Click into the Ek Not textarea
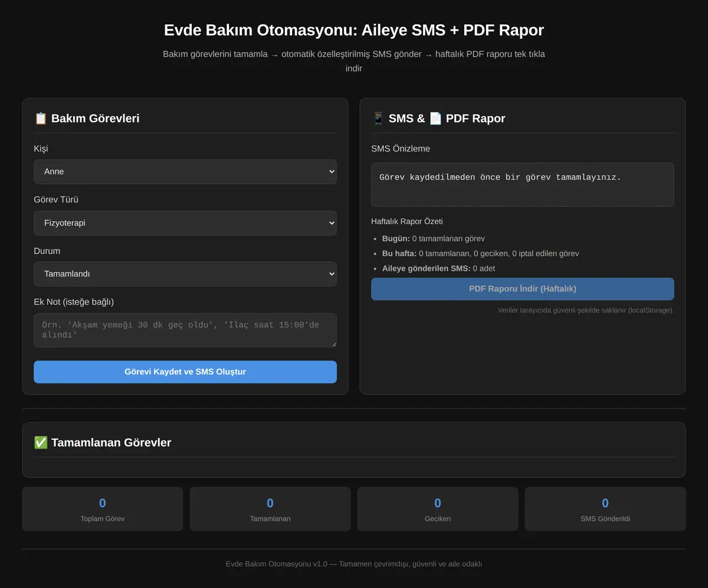 [x=185, y=330]
